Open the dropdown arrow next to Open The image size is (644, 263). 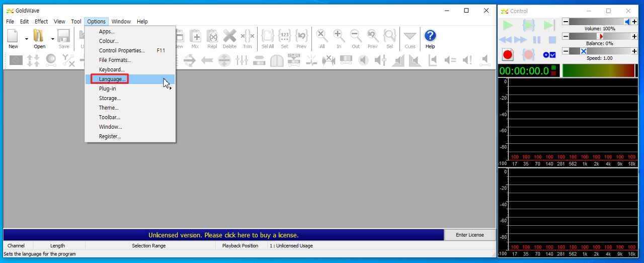[52, 39]
